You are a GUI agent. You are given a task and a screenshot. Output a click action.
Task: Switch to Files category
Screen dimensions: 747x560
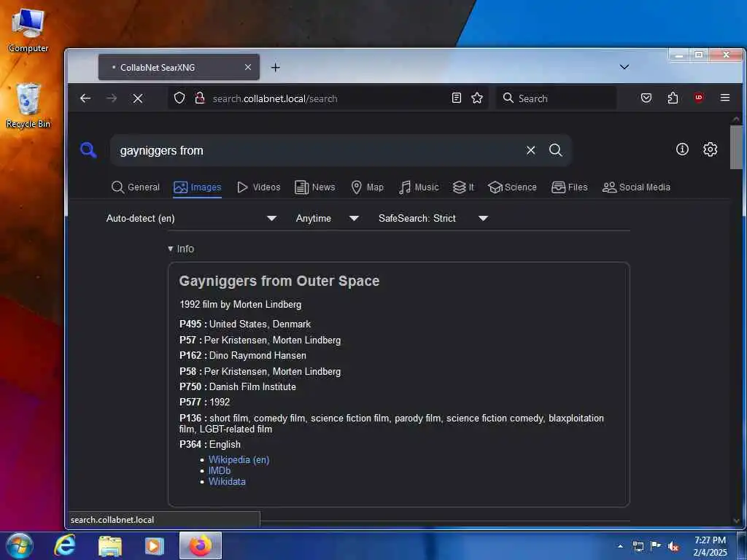click(x=570, y=187)
